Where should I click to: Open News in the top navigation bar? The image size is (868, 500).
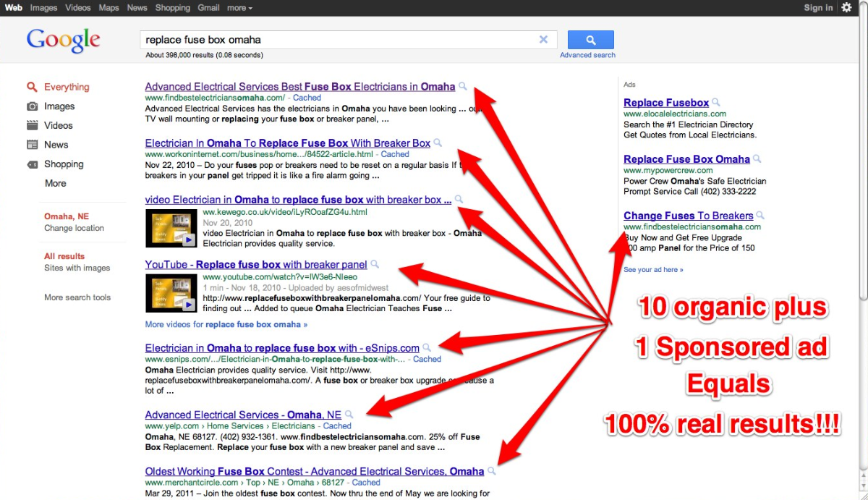[137, 8]
